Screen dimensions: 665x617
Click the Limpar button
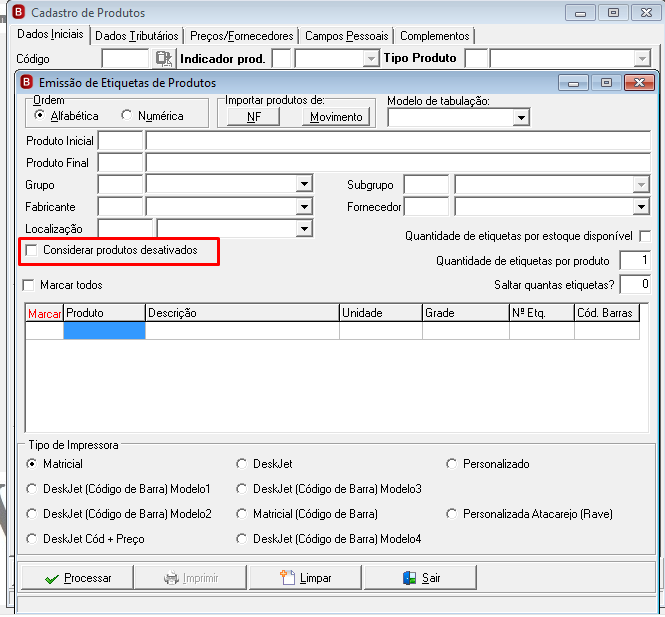pos(305,578)
